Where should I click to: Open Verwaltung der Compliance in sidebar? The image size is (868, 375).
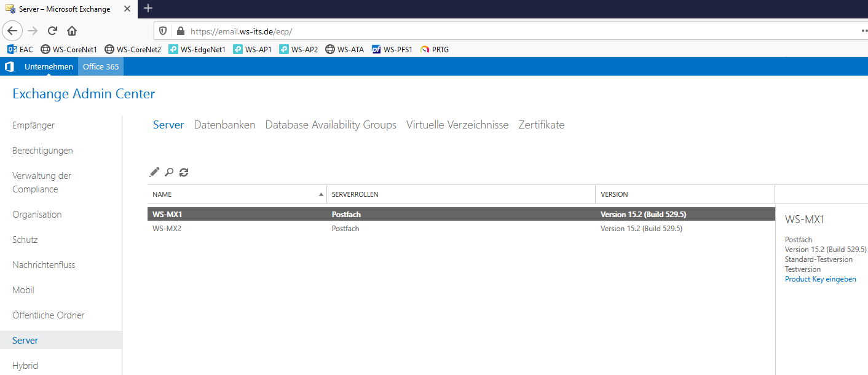(x=42, y=183)
